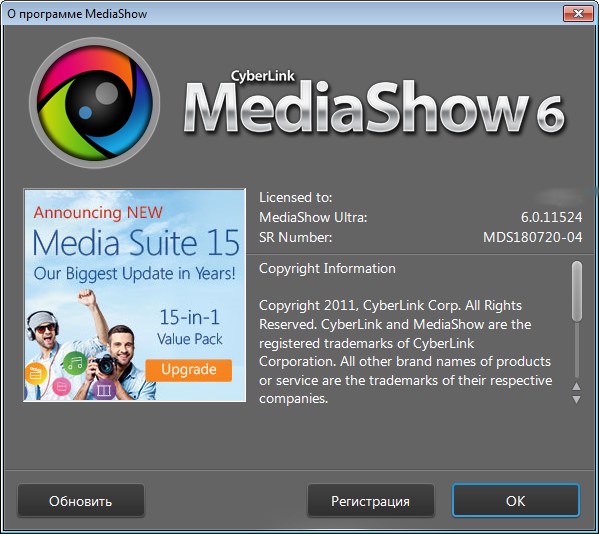This screenshot has height=534, width=599.
Task: Click the copyright scrollbar thumb
Action: [577, 291]
